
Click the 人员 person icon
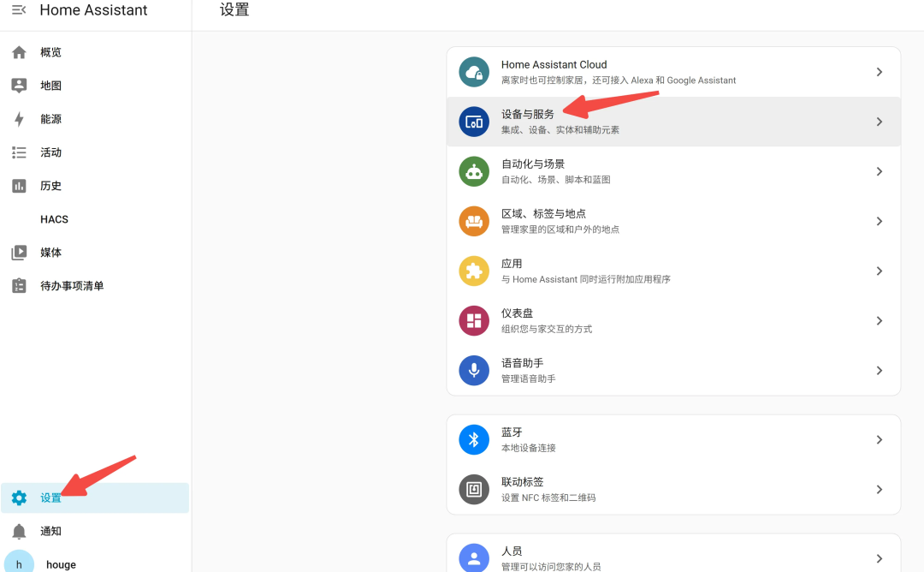474,557
